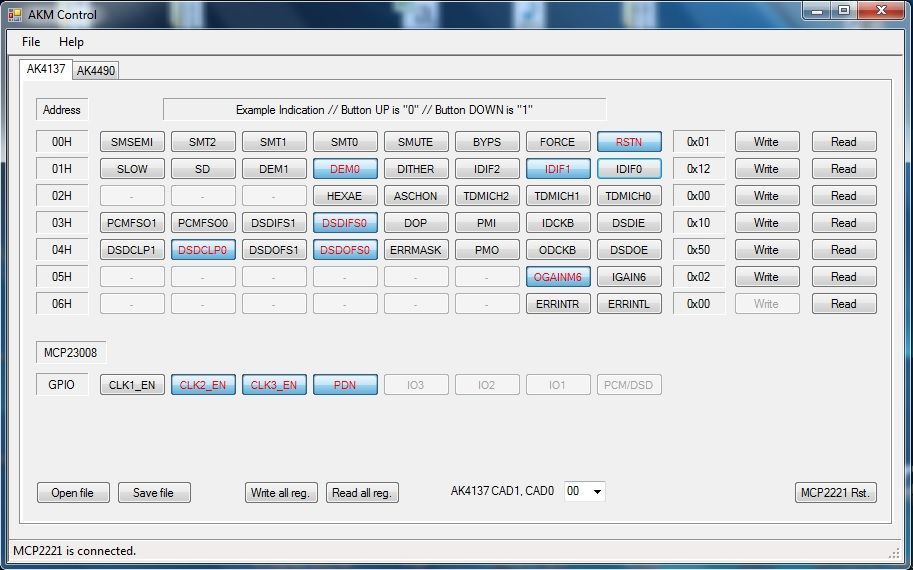
Task: Toggle the DSDCLP0 bit button
Action: point(203,250)
